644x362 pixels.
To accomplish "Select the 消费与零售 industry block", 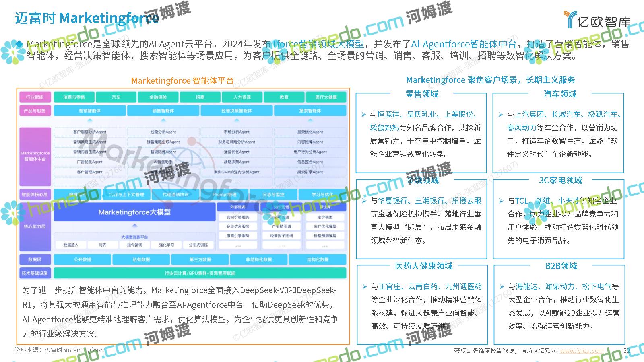I will tap(74, 97).
